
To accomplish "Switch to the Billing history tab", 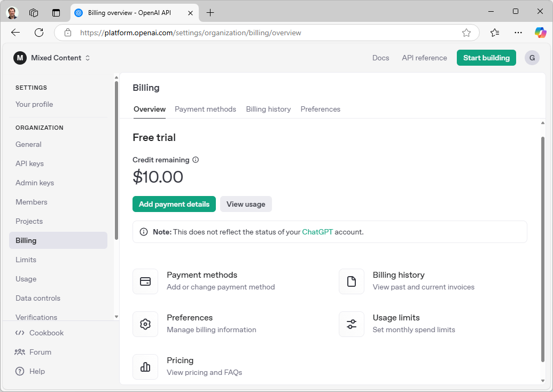I will pos(268,109).
